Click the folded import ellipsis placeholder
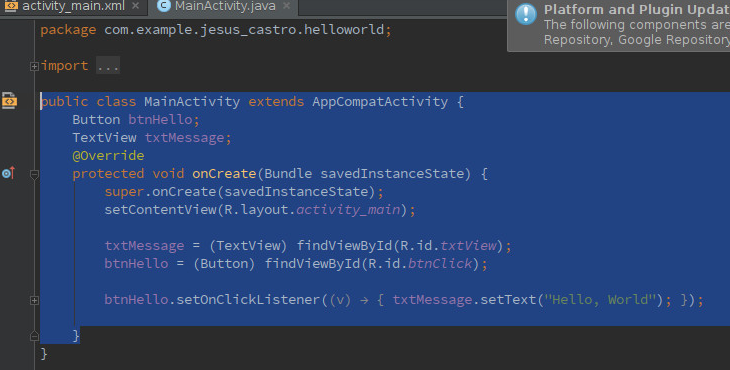The image size is (730, 370). tap(108, 66)
